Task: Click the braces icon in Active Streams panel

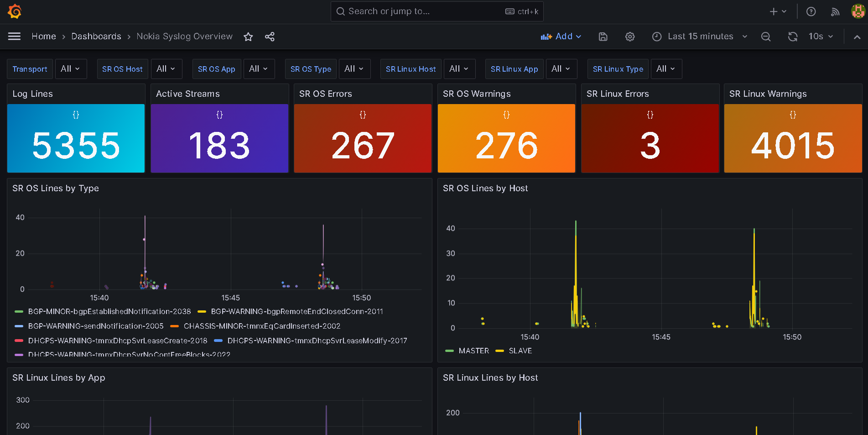Action: click(x=219, y=115)
